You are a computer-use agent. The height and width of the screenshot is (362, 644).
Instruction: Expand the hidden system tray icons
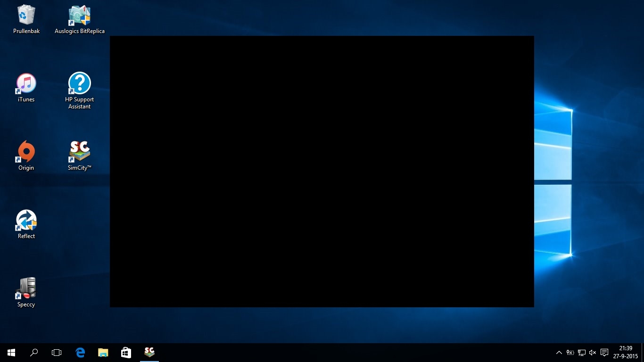559,353
